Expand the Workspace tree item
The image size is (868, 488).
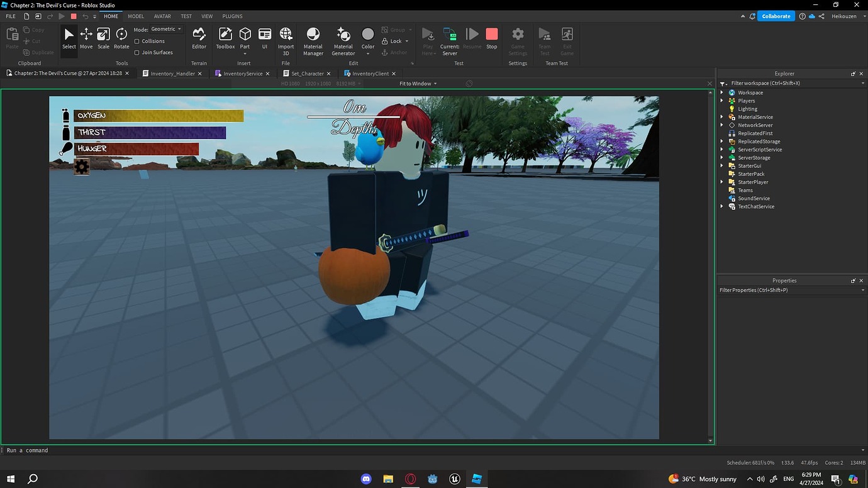[x=721, y=92]
